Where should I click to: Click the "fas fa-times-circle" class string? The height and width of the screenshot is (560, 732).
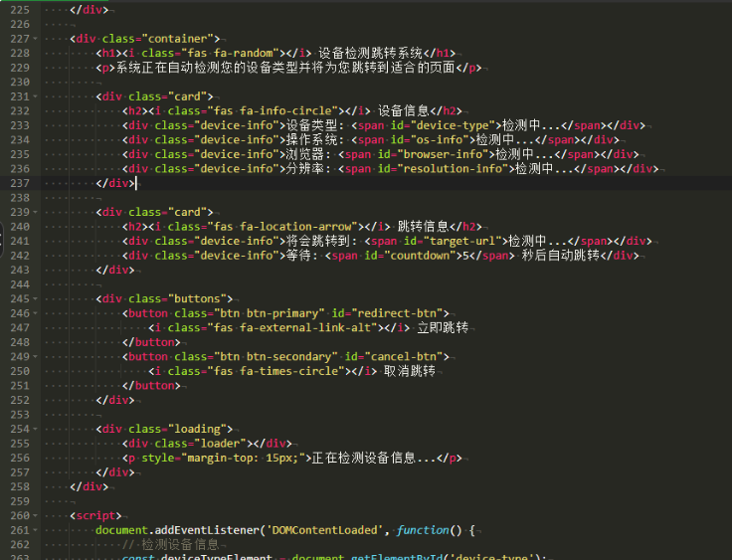(275, 371)
